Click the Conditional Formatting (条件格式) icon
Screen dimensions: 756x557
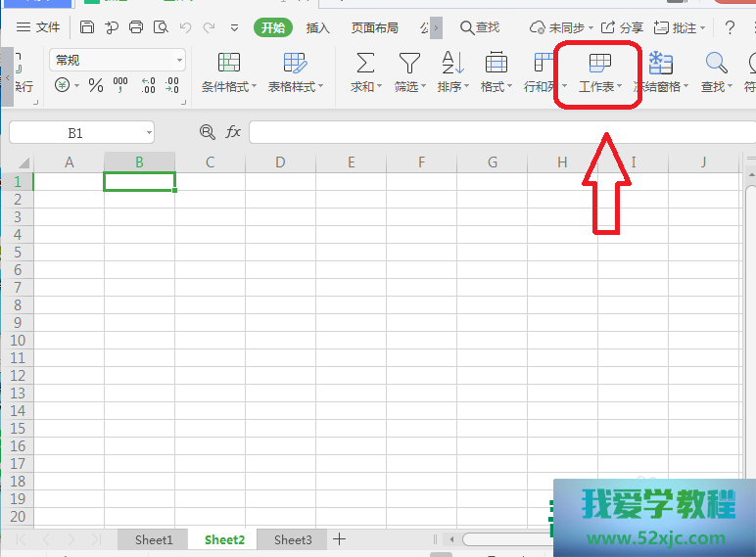[228, 65]
